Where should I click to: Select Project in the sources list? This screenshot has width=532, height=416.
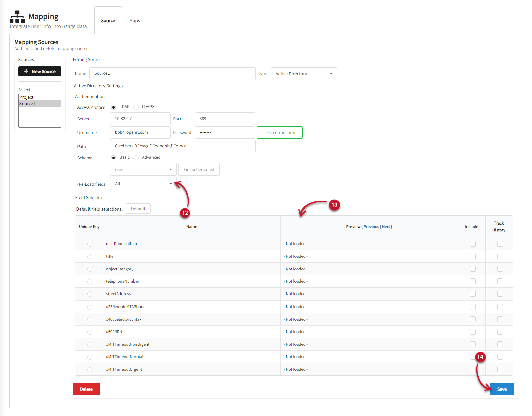click(x=27, y=97)
